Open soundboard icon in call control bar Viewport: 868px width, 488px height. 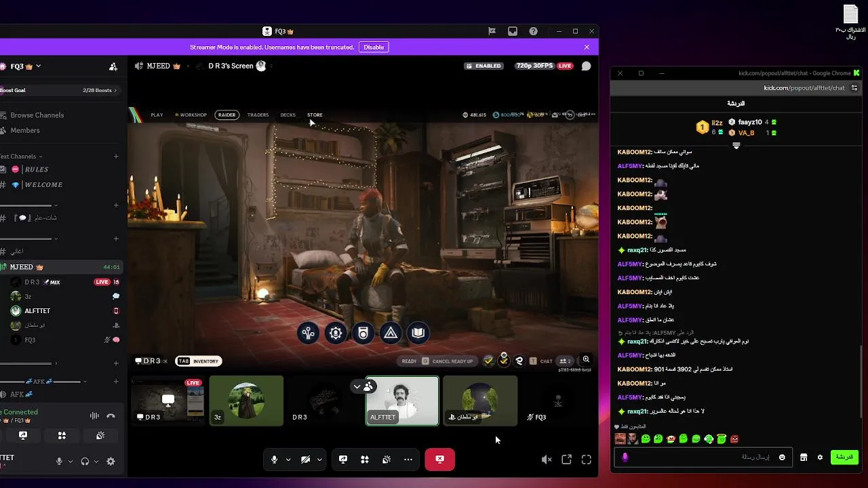click(x=387, y=460)
